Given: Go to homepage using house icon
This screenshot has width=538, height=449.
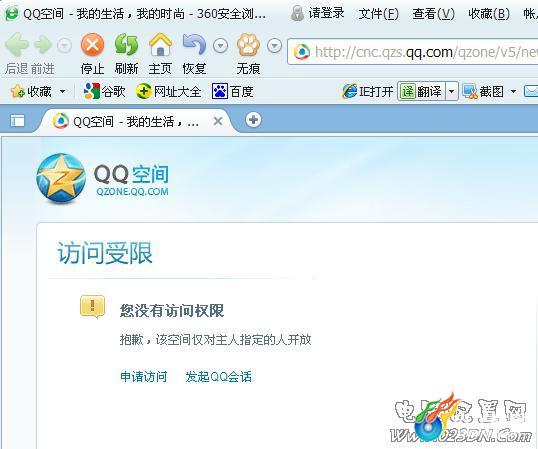Looking at the screenshot, I should tap(160, 45).
